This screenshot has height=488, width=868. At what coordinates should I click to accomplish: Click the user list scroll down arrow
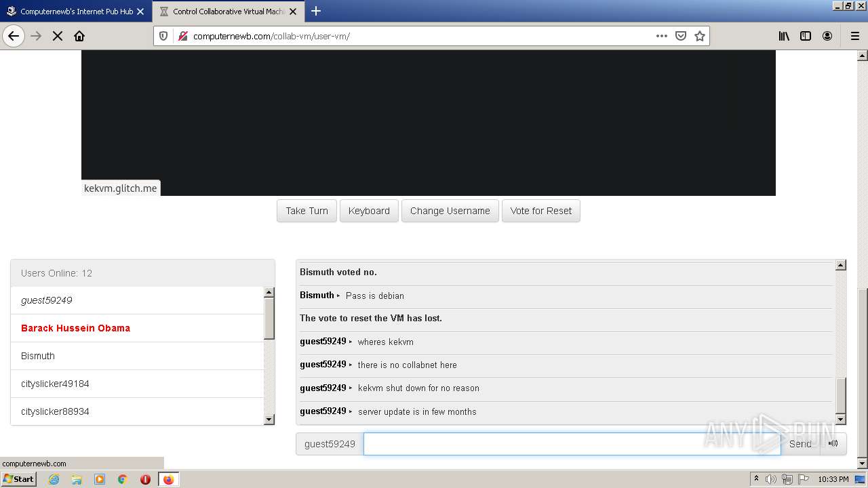269,420
